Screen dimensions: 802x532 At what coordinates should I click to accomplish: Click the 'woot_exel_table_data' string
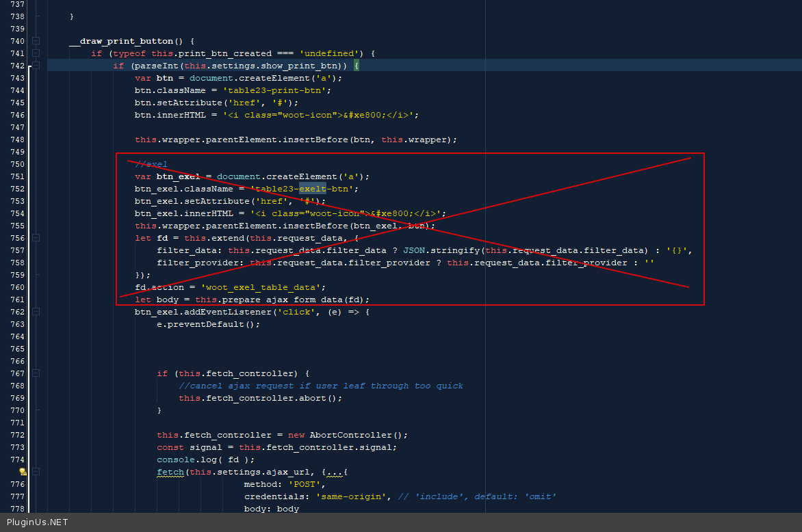click(x=272, y=287)
